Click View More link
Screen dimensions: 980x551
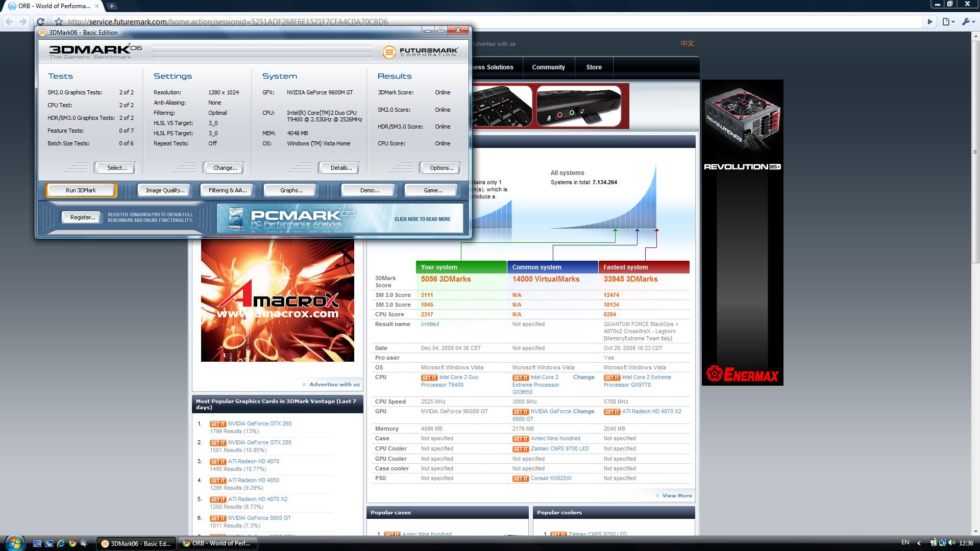click(x=677, y=496)
